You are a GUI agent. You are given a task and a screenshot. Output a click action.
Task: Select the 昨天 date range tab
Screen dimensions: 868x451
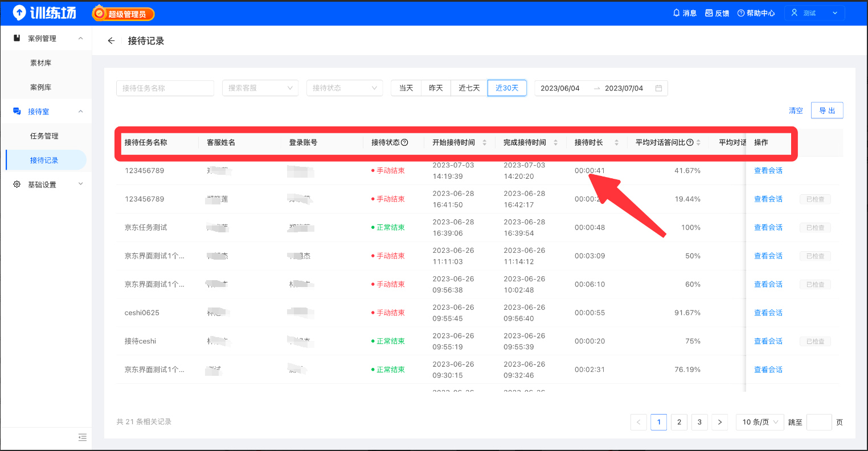(436, 88)
